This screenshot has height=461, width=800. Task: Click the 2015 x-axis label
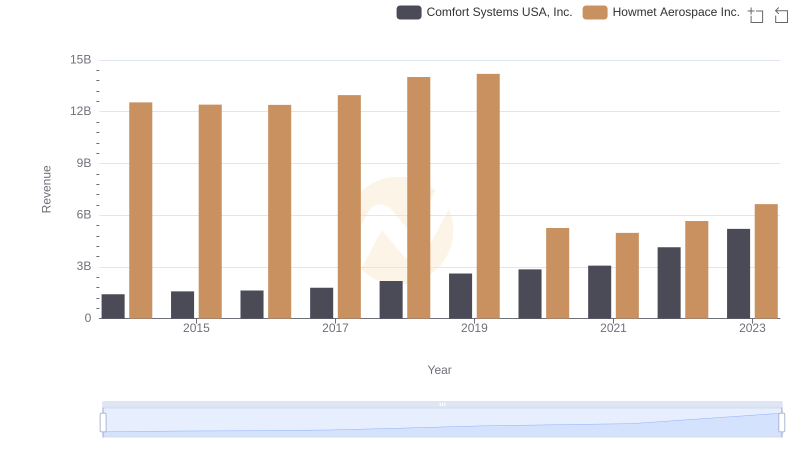point(196,328)
